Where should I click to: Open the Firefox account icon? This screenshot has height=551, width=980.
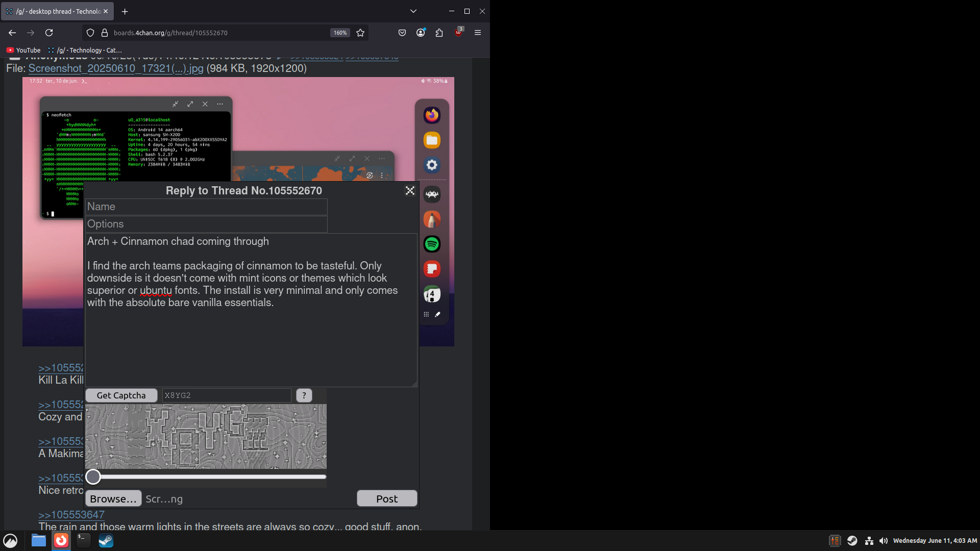421,33
